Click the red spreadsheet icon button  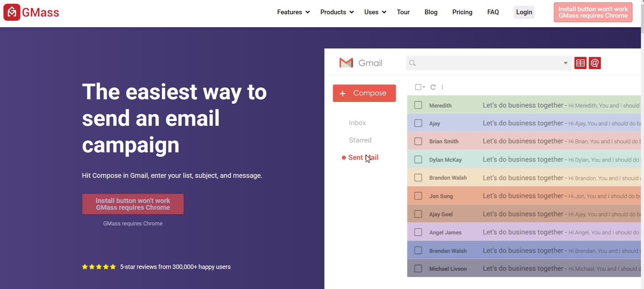pos(580,63)
